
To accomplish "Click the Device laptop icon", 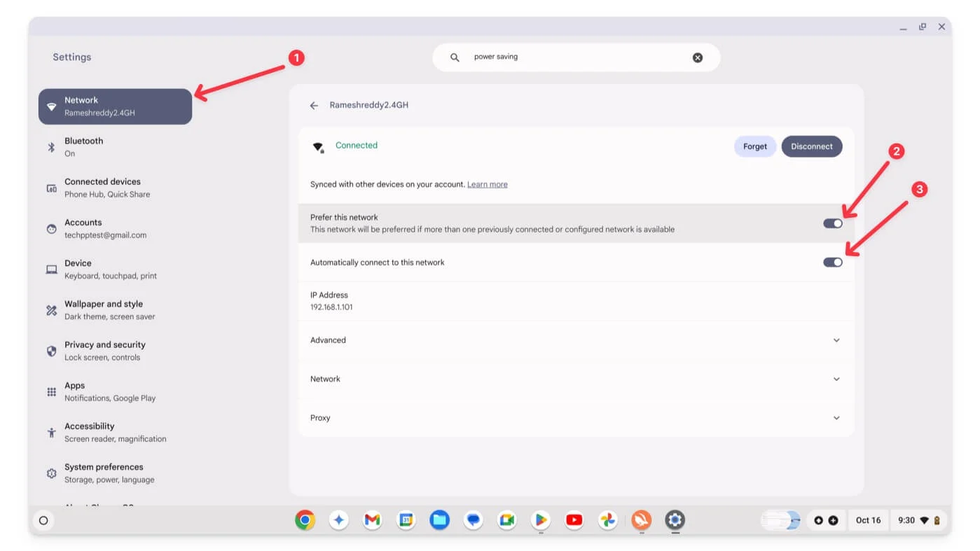I will [51, 270].
